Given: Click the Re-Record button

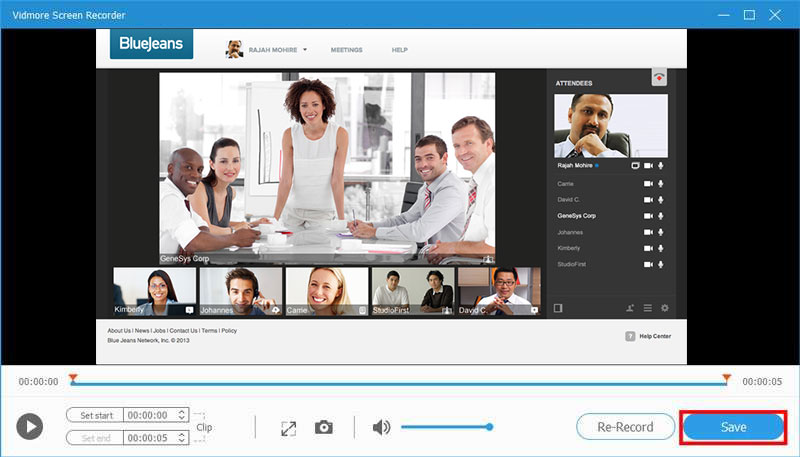Looking at the screenshot, I should pos(625,427).
